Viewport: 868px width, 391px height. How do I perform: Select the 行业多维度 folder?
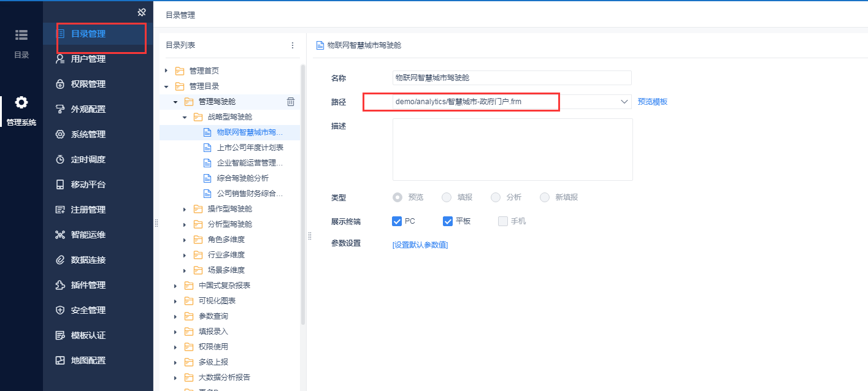(226, 255)
